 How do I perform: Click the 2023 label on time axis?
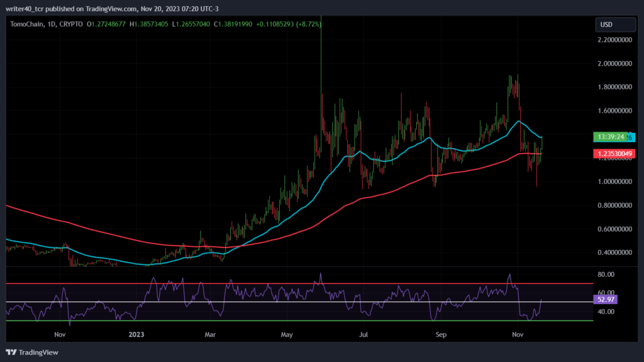point(136,334)
